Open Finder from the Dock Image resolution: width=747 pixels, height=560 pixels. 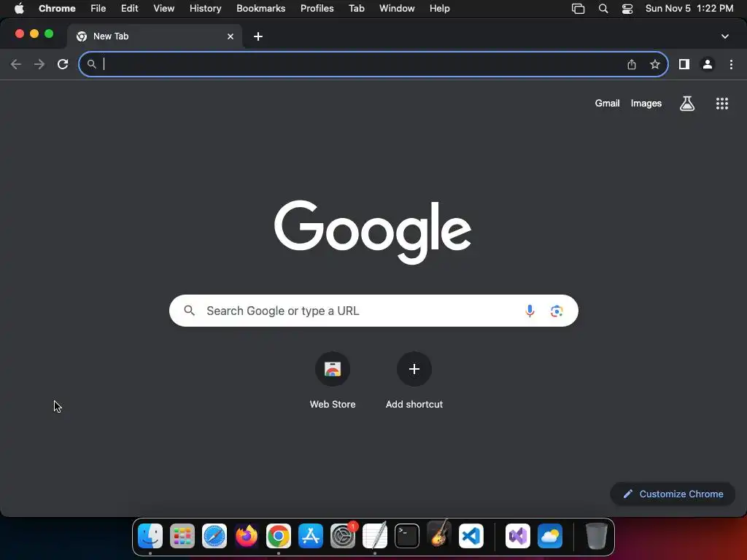click(150, 536)
